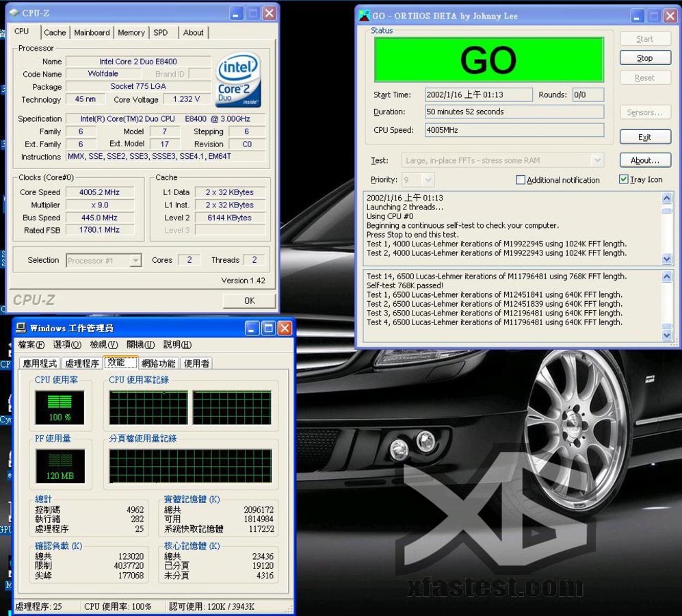The height and width of the screenshot is (616, 682).
Task: Click the CPU usage gauge in Task Manager
Action: [60, 407]
